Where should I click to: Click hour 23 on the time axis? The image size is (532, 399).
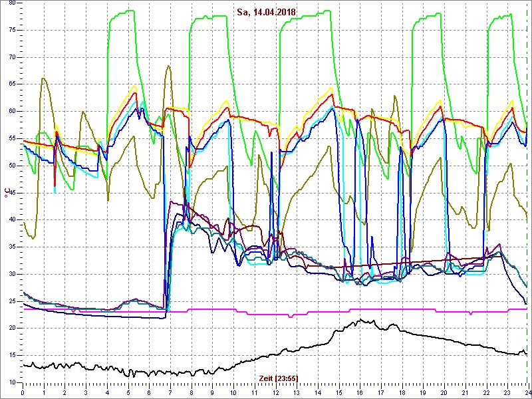(507, 392)
